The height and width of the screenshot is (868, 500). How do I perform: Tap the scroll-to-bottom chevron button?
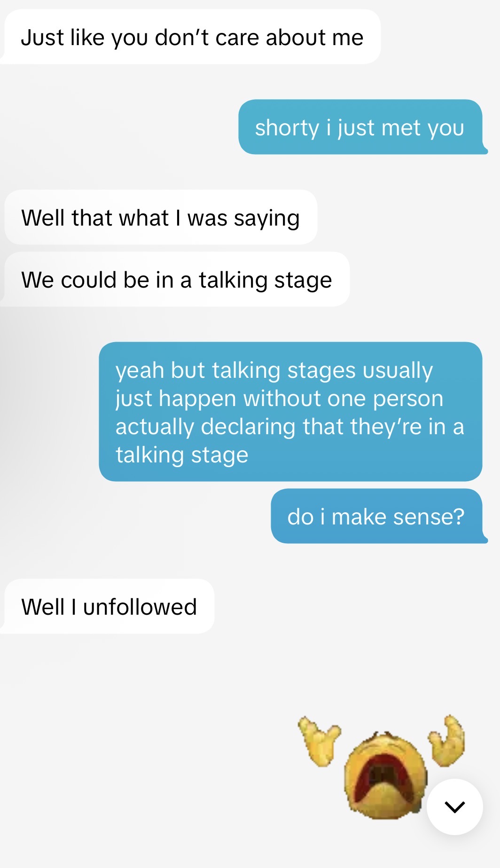click(454, 807)
